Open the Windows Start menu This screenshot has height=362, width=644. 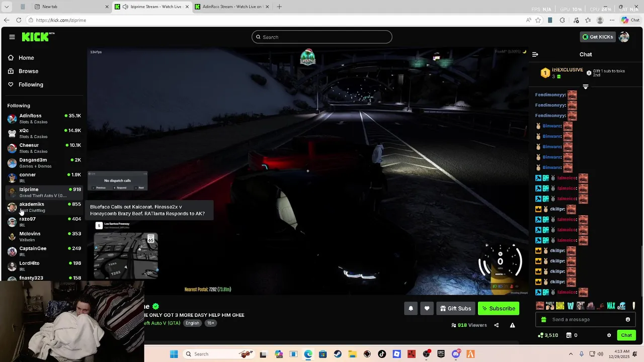[x=174, y=354]
